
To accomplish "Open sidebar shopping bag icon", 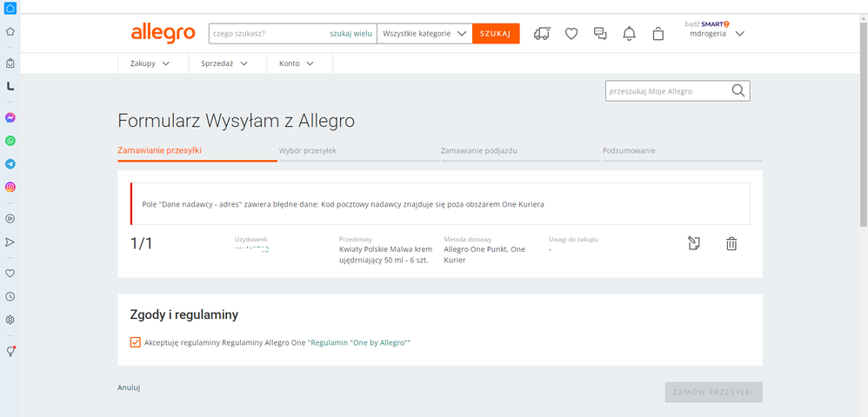I will tap(10, 63).
